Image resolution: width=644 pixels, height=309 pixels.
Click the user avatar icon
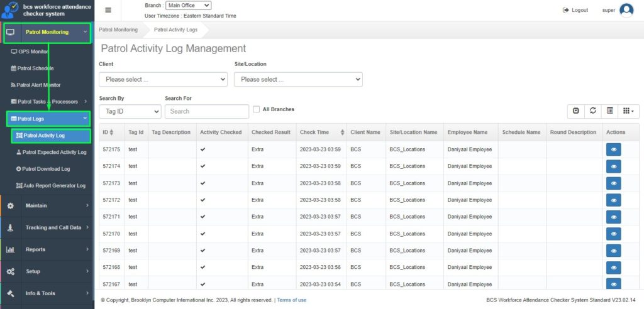(626, 10)
